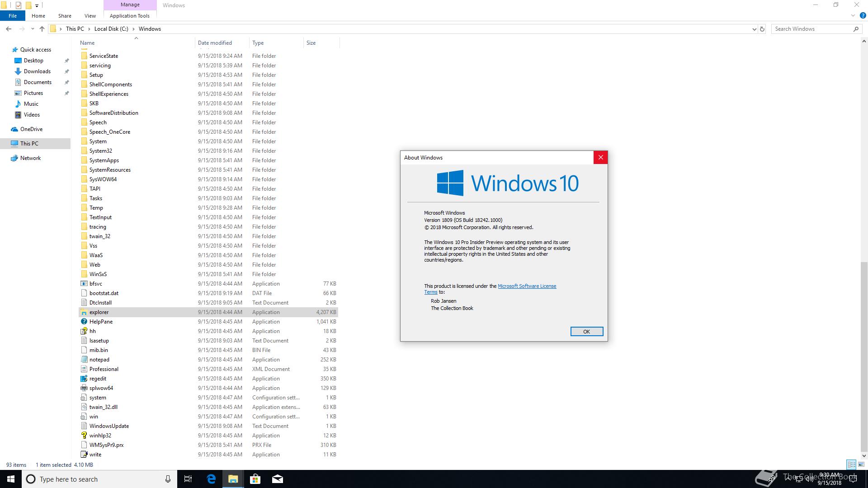Select Documents in navigation pane
Screen dimensions: 868x488
click(38, 82)
